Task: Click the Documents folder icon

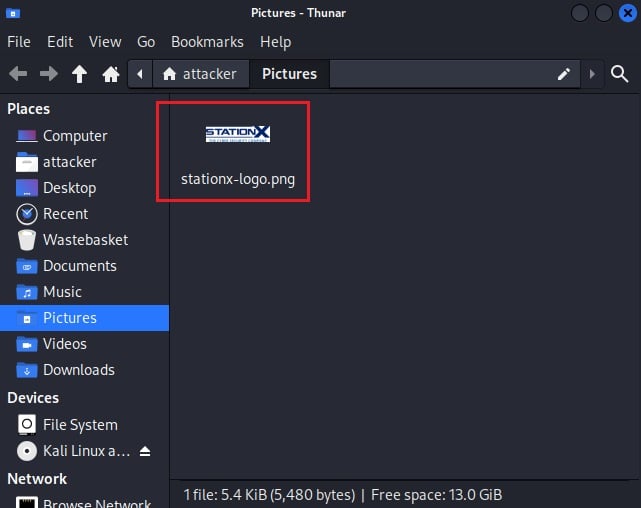Action: (x=27, y=266)
